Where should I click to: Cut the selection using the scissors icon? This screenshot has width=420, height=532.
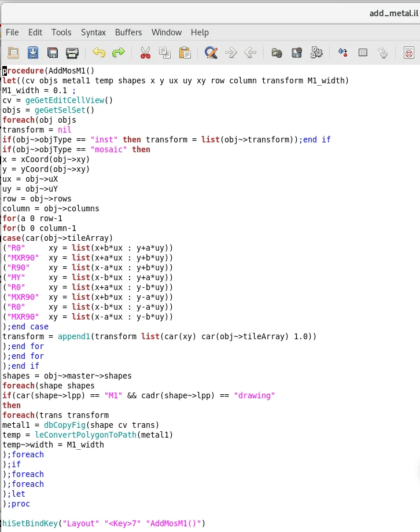coord(145,53)
